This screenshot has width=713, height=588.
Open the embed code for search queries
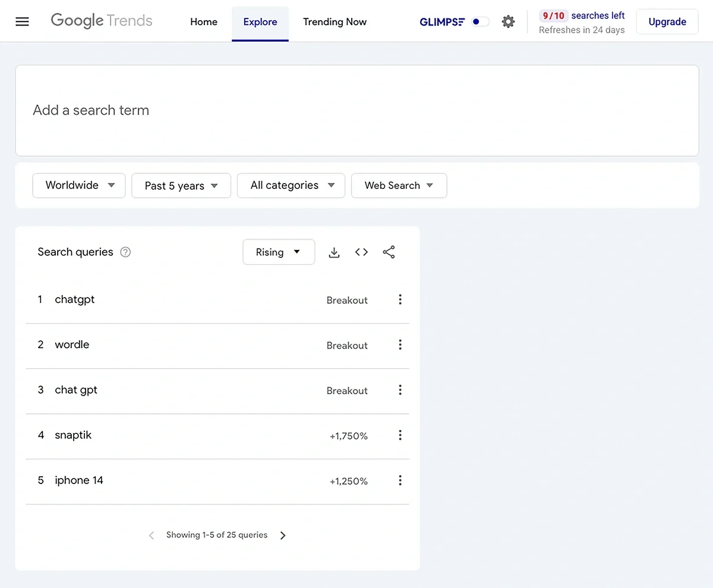point(361,252)
